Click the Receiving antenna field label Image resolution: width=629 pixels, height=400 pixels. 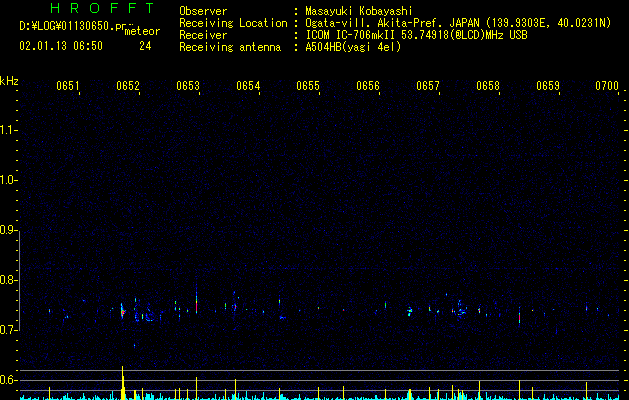230,47
